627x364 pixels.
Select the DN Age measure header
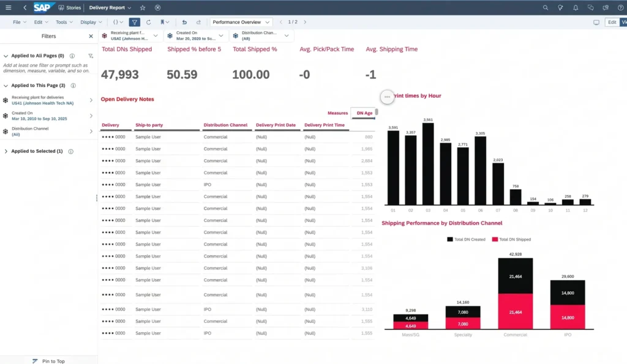(x=364, y=113)
